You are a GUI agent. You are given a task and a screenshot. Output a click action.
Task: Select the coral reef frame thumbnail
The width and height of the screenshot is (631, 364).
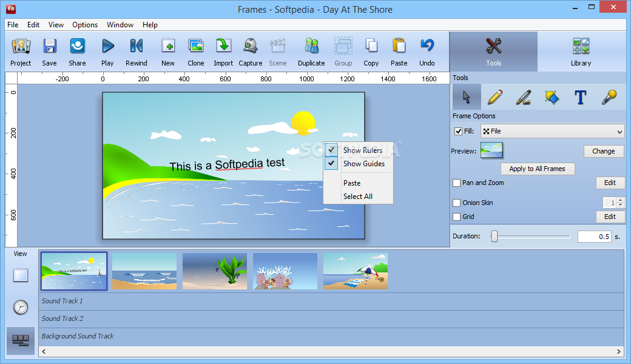tap(285, 271)
